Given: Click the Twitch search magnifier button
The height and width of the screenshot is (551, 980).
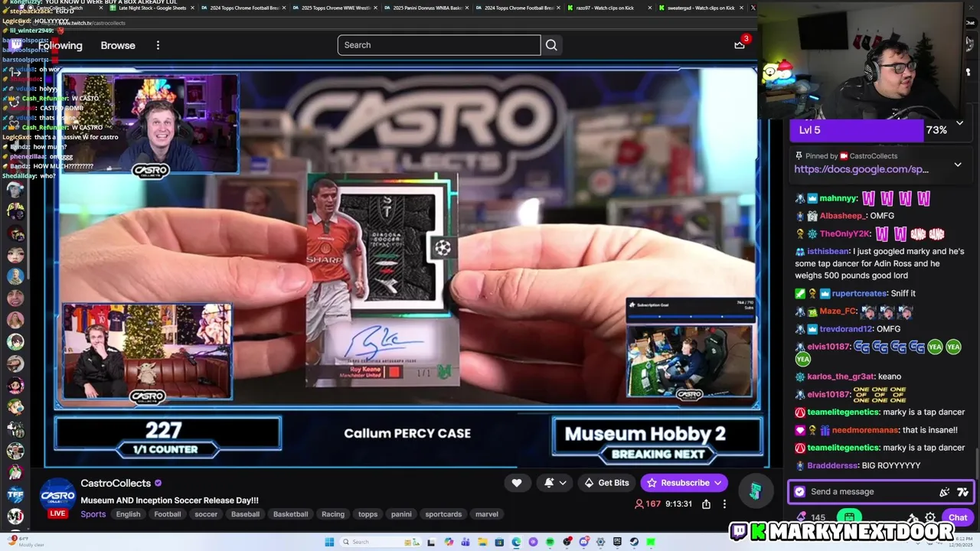Looking at the screenshot, I should 551,45.
